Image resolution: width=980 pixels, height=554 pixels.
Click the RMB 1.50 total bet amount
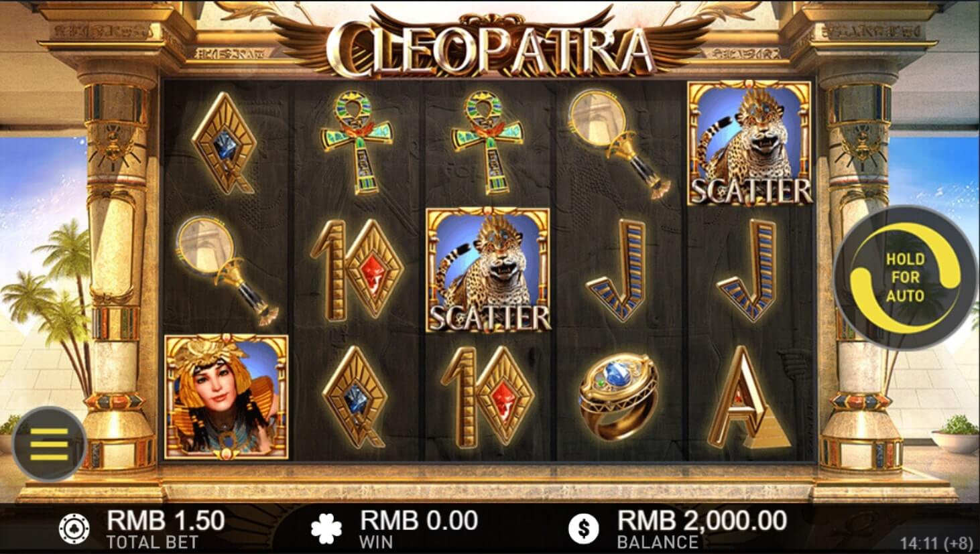click(166, 521)
